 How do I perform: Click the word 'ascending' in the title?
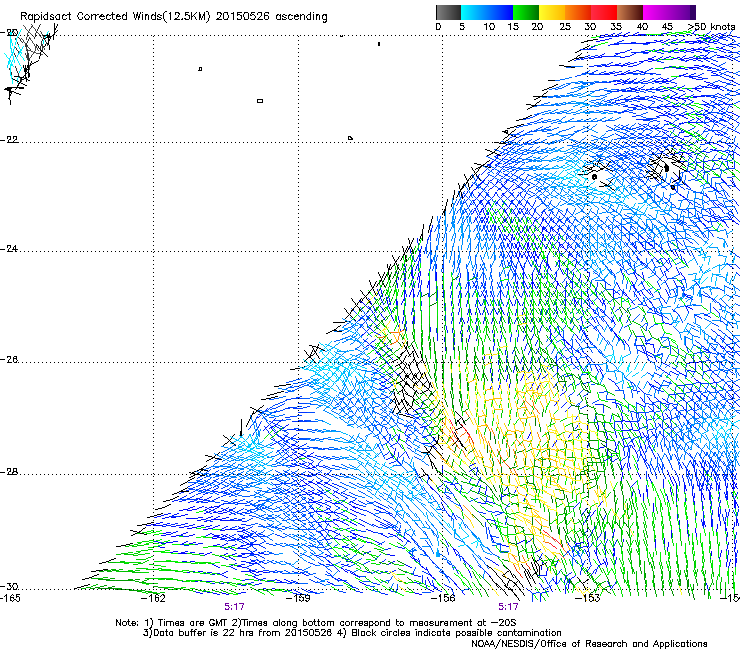pyautogui.click(x=301, y=17)
